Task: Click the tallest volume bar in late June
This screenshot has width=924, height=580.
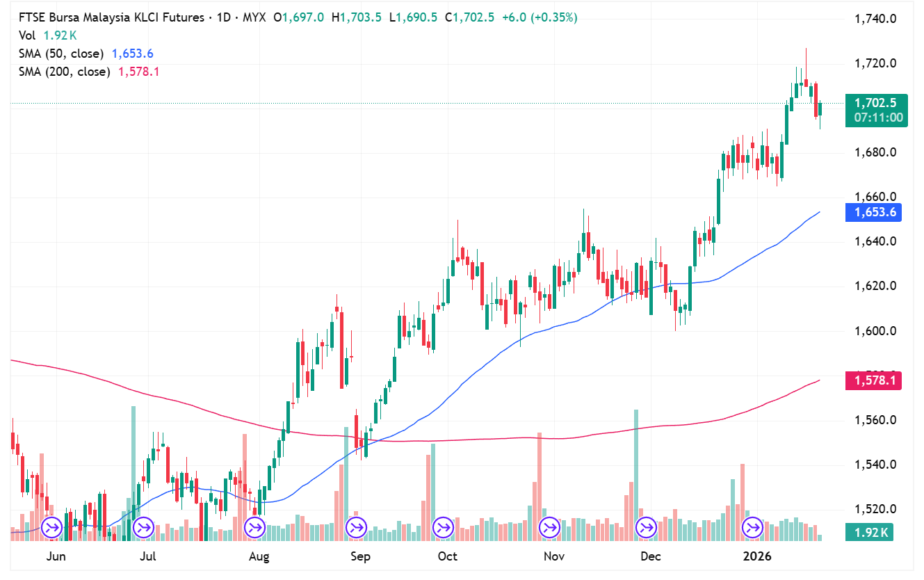Action: click(133, 473)
